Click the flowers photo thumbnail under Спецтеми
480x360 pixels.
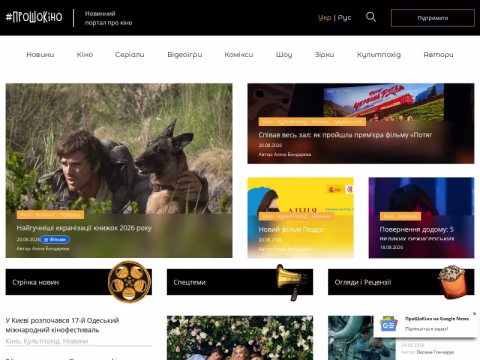[x=240, y=338]
